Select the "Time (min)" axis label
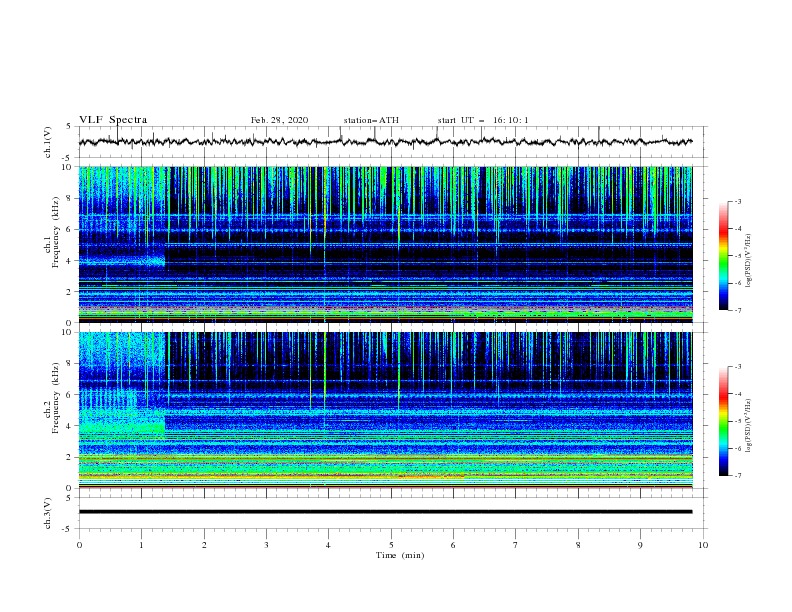Screen dimensions: 792x612 (400, 555)
